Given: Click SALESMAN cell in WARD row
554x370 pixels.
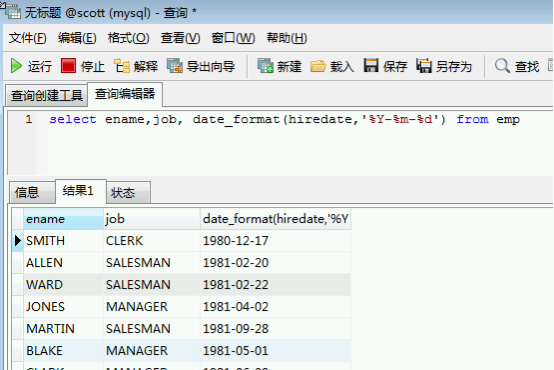Looking at the screenshot, I should tap(152, 285).
